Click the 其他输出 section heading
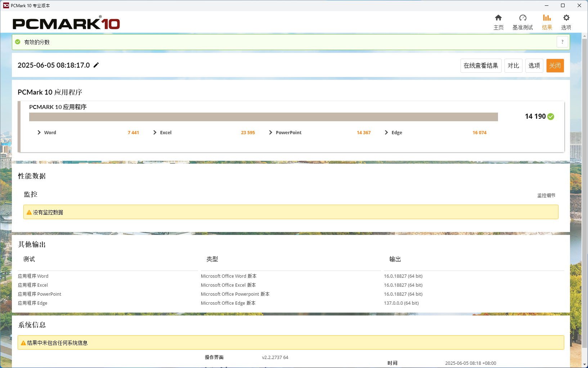This screenshot has height=368, width=588. point(32,244)
